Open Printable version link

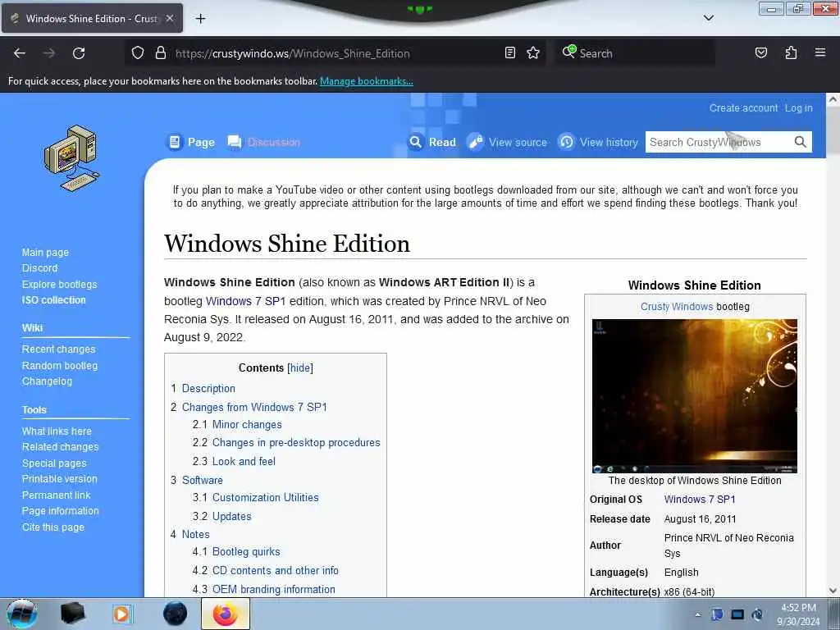click(x=59, y=479)
